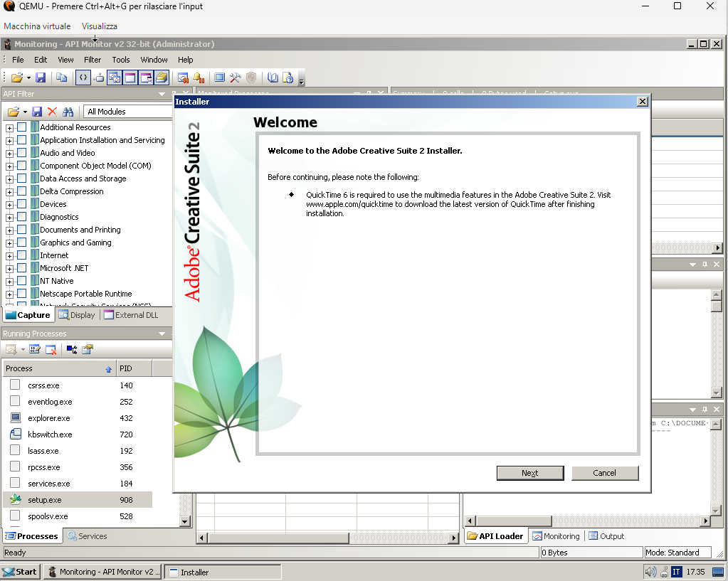Click the volume speaker icon in system tray
The image size is (728, 581).
(x=650, y=572)
